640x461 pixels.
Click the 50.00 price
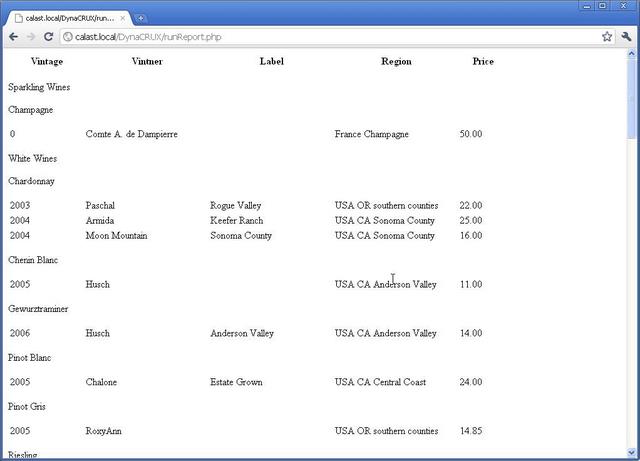click(471, 134)
